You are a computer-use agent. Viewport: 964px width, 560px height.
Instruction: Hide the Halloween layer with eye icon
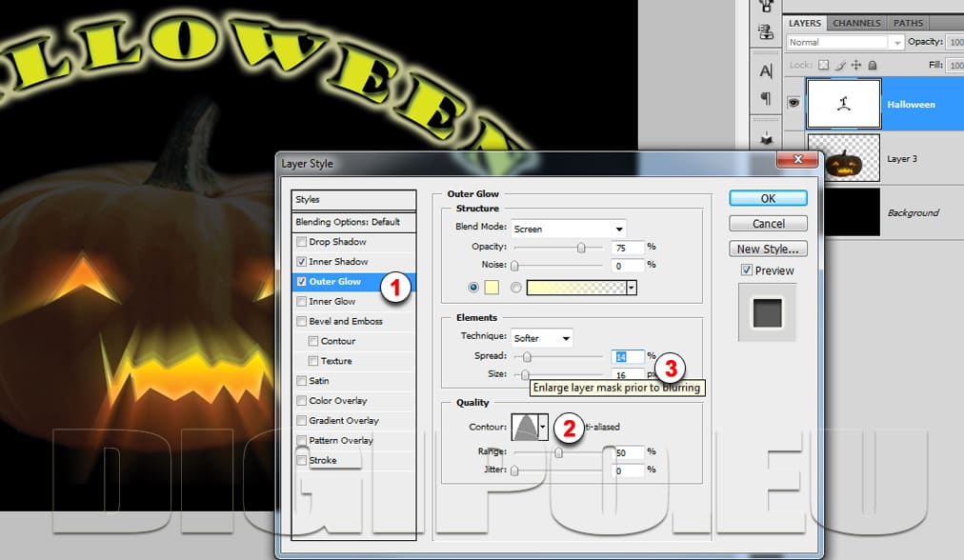(x=793, y=103)
